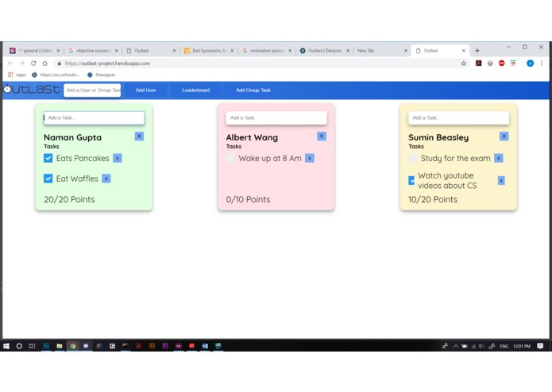Click the Albert Wang name heading
The image size is (552, 392).
pyautogui.click(x=252, y=137)
